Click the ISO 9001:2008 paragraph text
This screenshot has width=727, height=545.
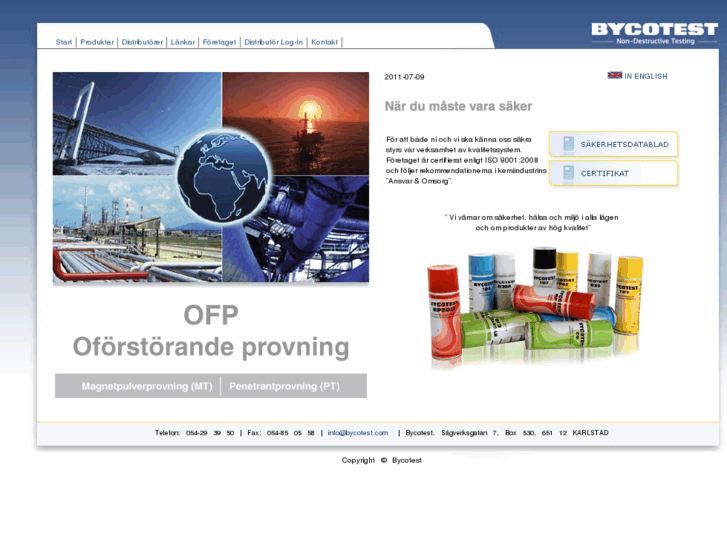[x=466, y=160]
